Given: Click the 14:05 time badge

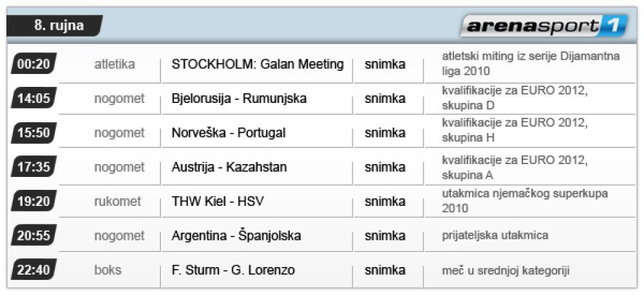Looking at the screenshot, I should 33,98.
